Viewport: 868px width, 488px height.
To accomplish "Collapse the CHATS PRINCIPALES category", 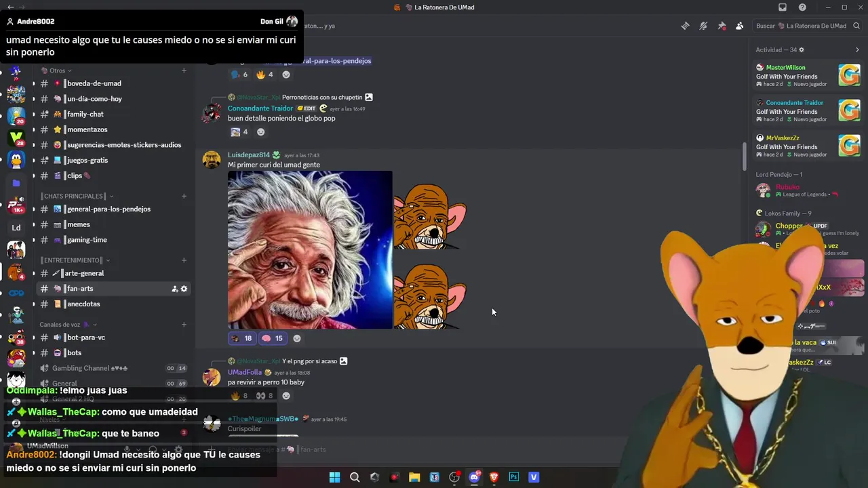I will [76, 196].
